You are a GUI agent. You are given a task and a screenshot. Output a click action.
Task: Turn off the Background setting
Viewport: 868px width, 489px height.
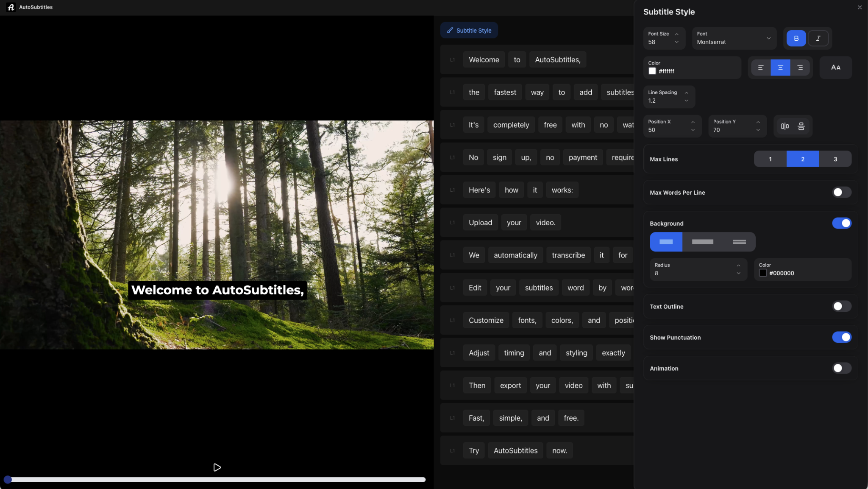(x=841, y=223)
